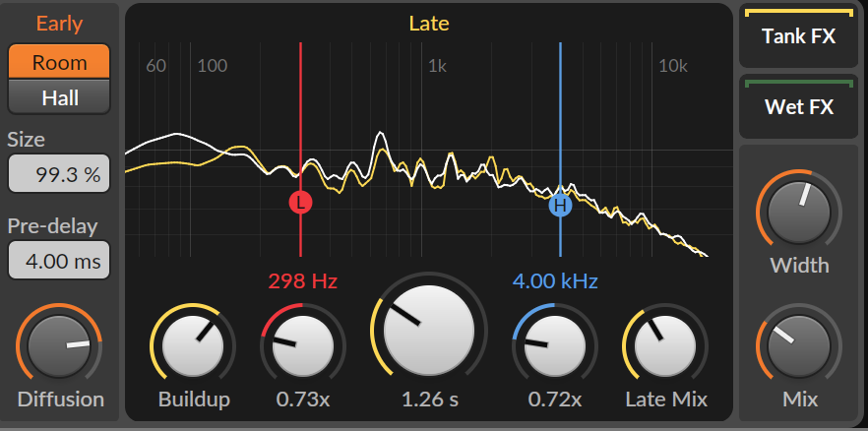This screenshot has width=868, height=431.
Task: Click the large decay time knob
Action: (x=429, y=331)
